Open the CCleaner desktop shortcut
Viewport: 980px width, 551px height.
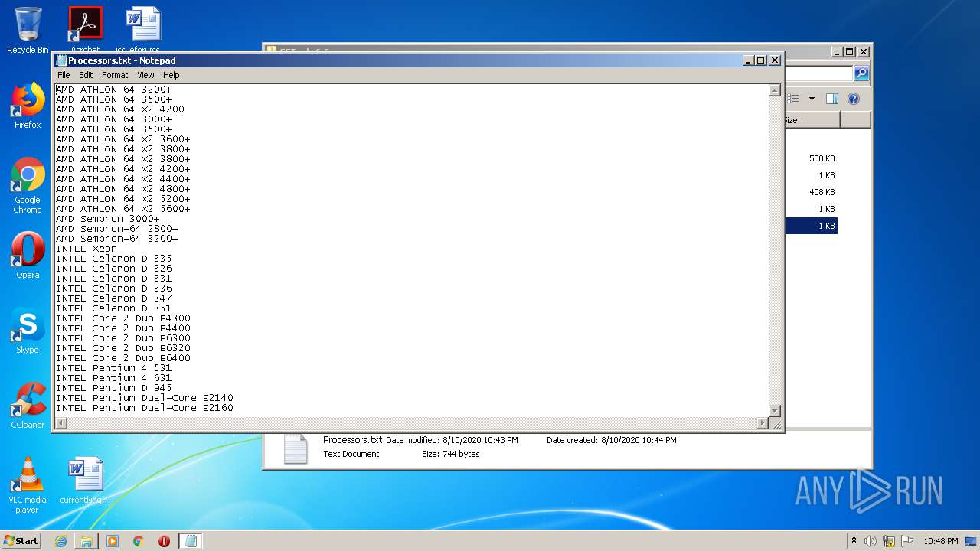pyautogui.click(x=28, y=406)
